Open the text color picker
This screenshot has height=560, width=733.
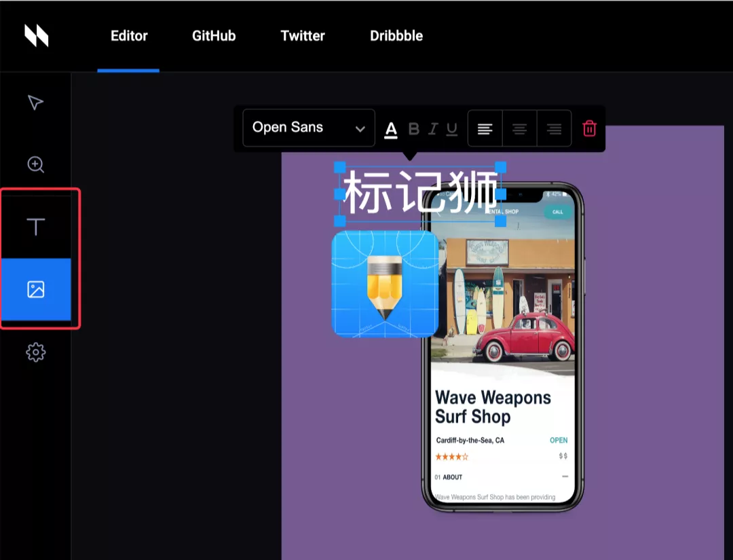(391, 129)
